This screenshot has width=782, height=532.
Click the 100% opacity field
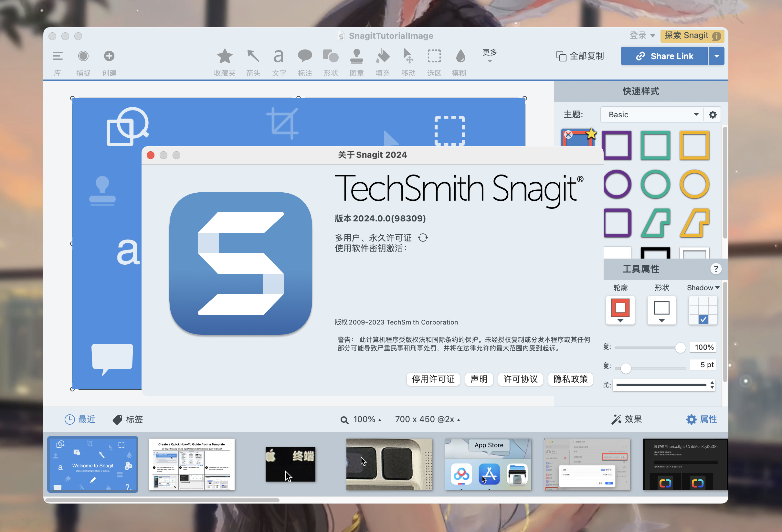click(703, 347)
